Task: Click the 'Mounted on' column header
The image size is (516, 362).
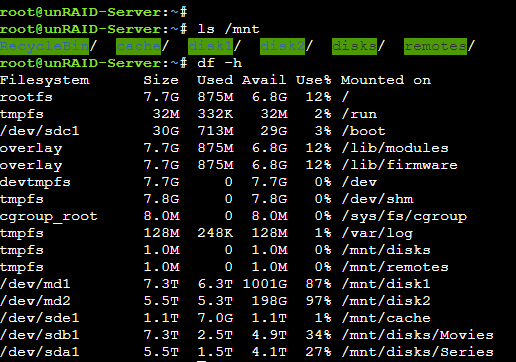Action: [x=386, y=80]
